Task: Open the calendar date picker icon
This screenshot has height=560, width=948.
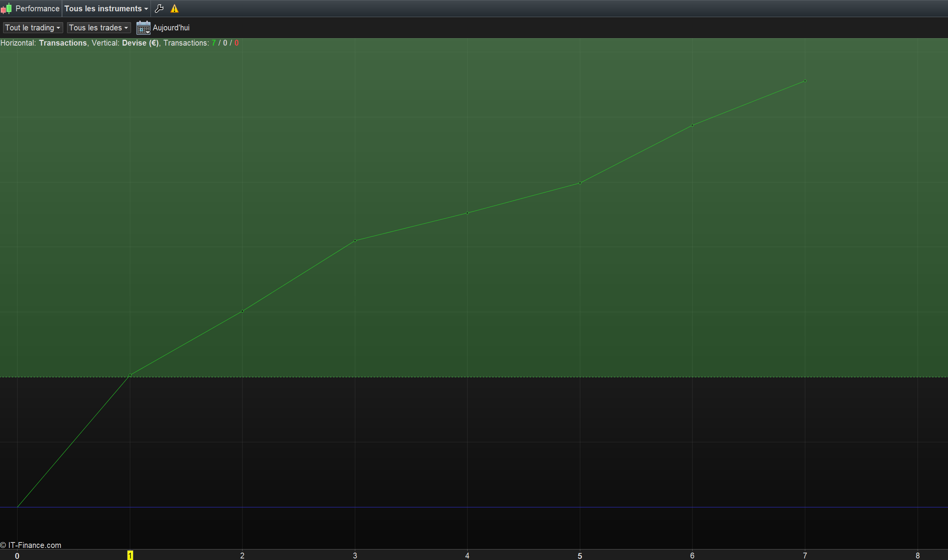Action: tap(143, 28)
